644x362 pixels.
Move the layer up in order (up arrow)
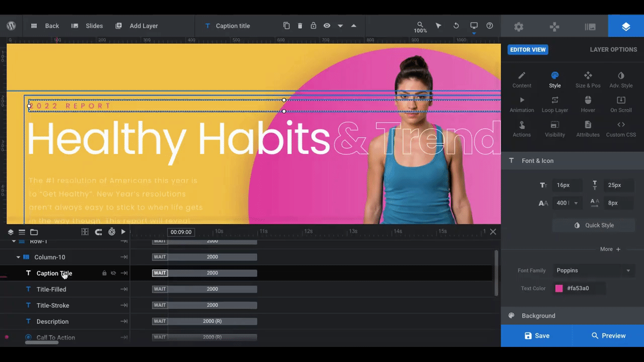point(354,26)
